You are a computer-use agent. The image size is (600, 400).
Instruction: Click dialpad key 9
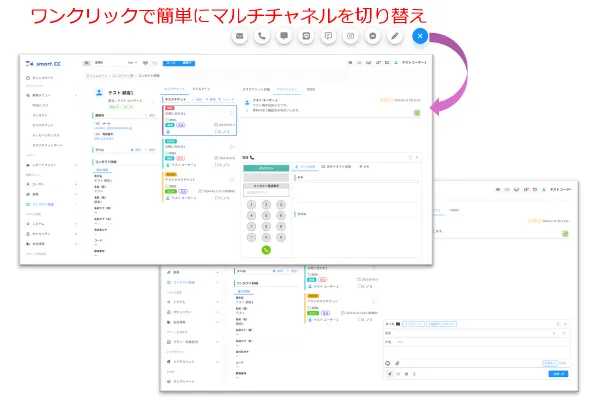(281, 226)
